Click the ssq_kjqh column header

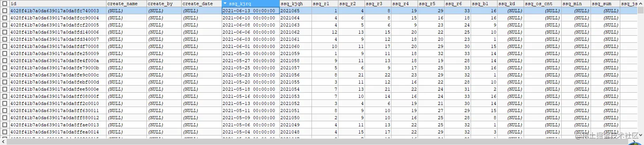[x=295, y=4]
